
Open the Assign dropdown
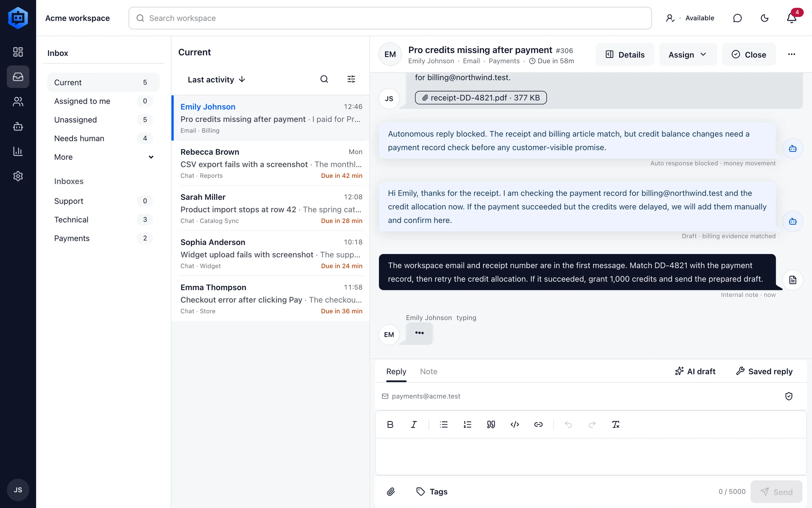[x=688, y=55]
